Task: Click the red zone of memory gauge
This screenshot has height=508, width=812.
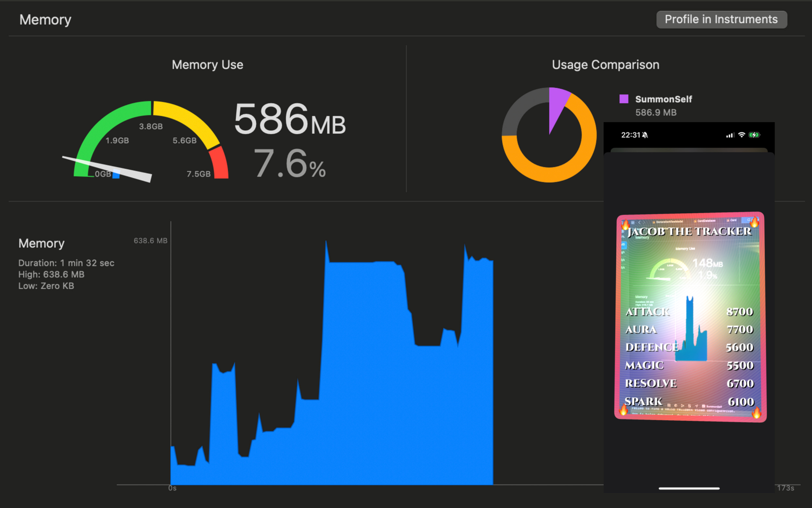Action: [x=219, y=163]
